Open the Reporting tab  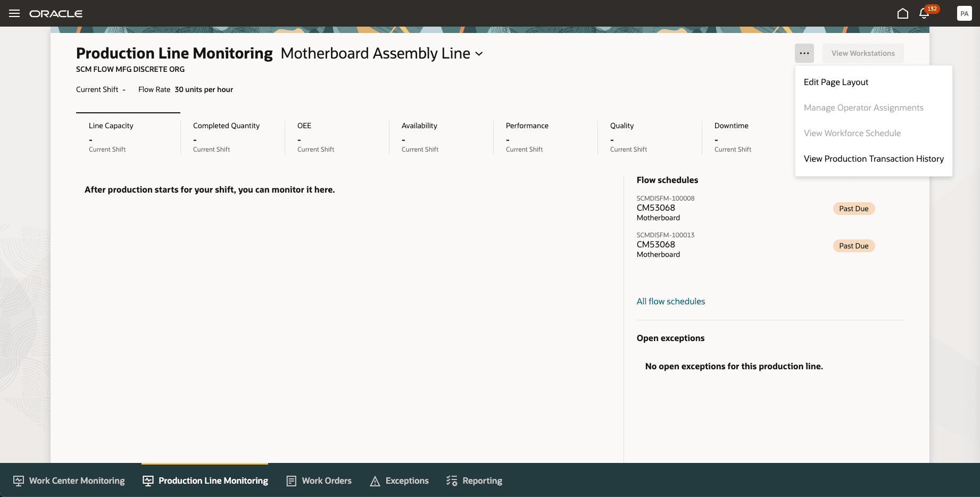point(475,481)
